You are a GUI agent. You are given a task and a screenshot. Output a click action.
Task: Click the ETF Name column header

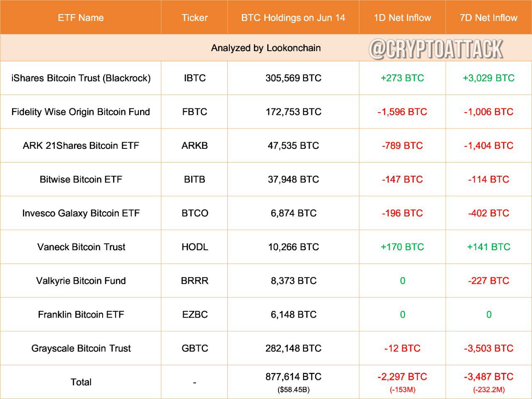(x=81, y=18)
